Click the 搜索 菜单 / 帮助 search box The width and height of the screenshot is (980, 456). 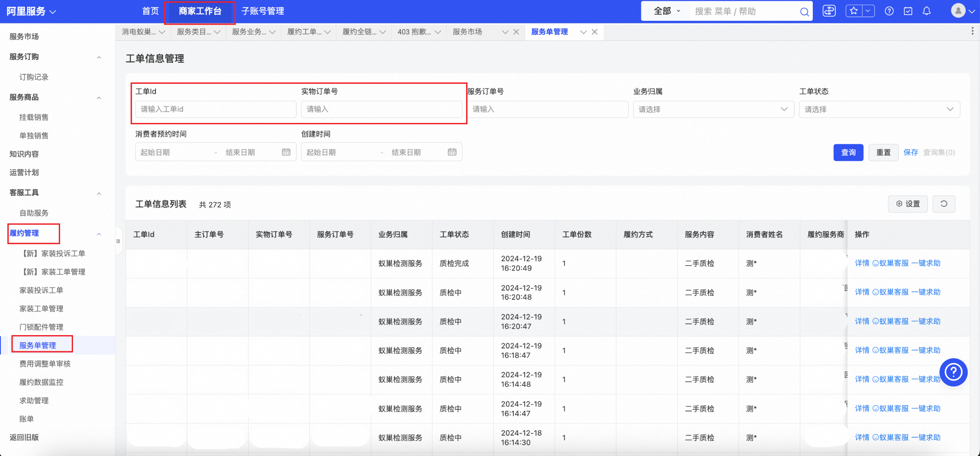click(x=744, y=12)
